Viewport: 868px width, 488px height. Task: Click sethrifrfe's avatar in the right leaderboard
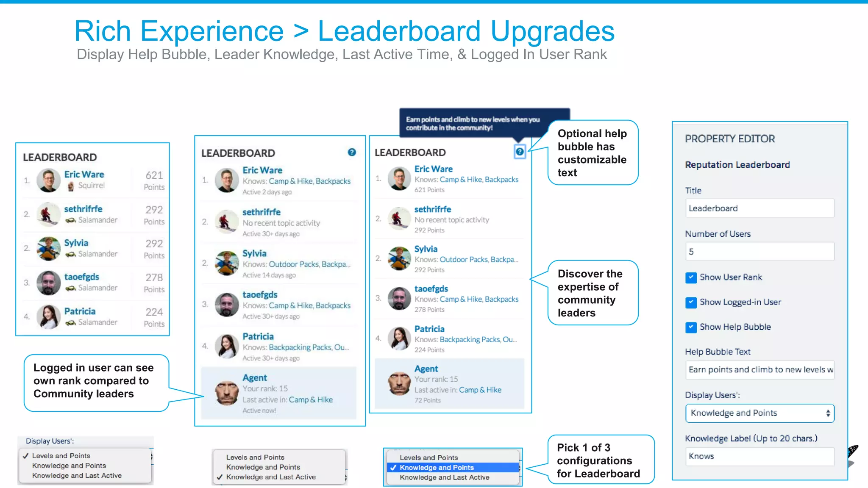(x=399, y=219)
